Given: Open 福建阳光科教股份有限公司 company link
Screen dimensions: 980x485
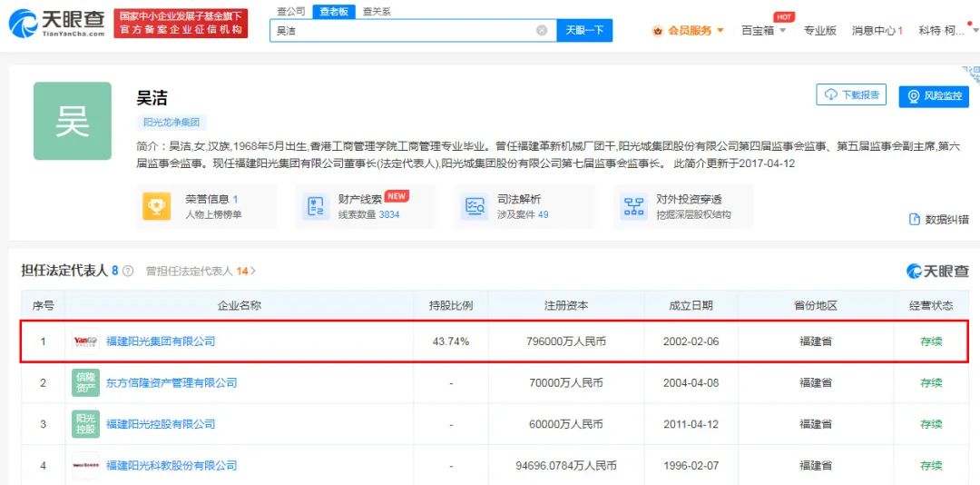Looking at the screenshot, I should click(x=171, y=466).
